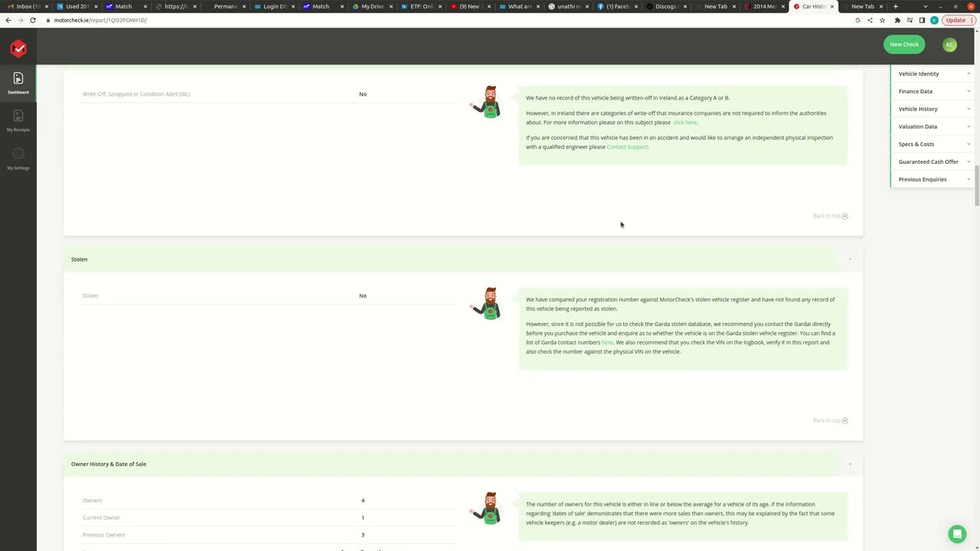This screenshot has width=980, height=551.
Task: Click the Write-Off, Scrapped or Condition Alert label
Action: pyautogui.click(x=136, y=94)
